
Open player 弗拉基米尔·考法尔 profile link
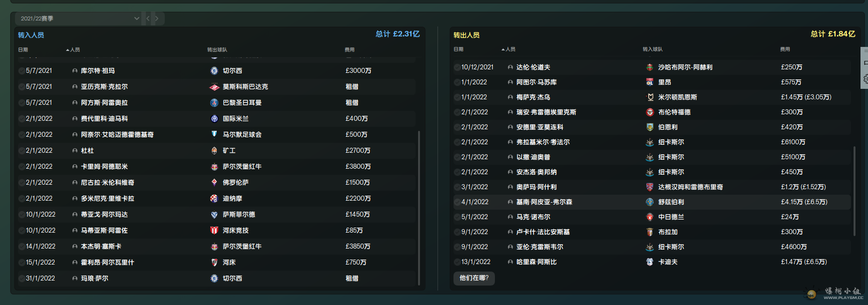click(x=543, y=142)
